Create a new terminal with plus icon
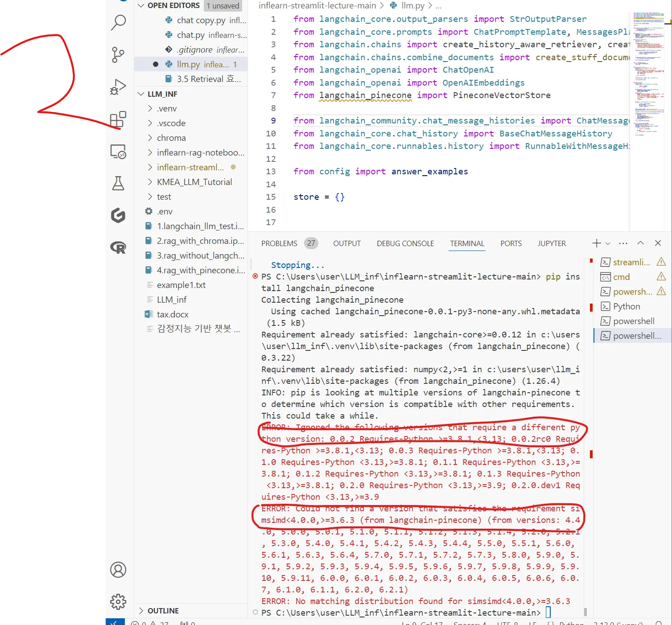The image size is (672, 625). (597, 243)
